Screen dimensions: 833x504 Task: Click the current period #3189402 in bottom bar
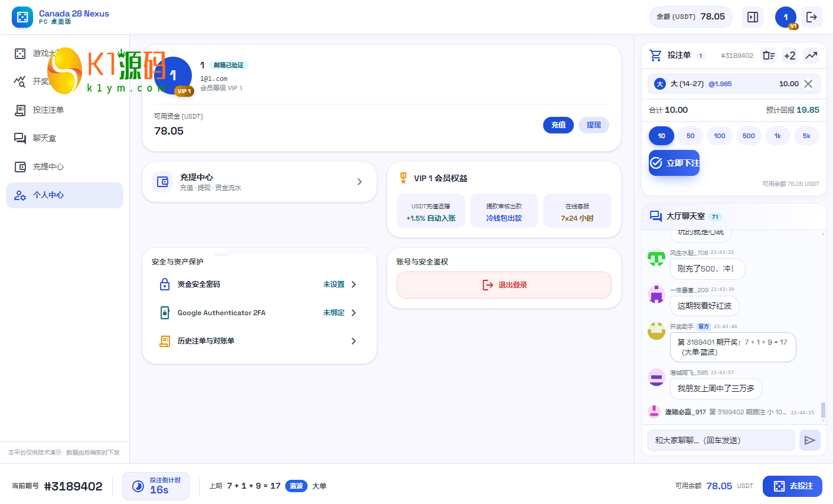click(x=73, y=486)
